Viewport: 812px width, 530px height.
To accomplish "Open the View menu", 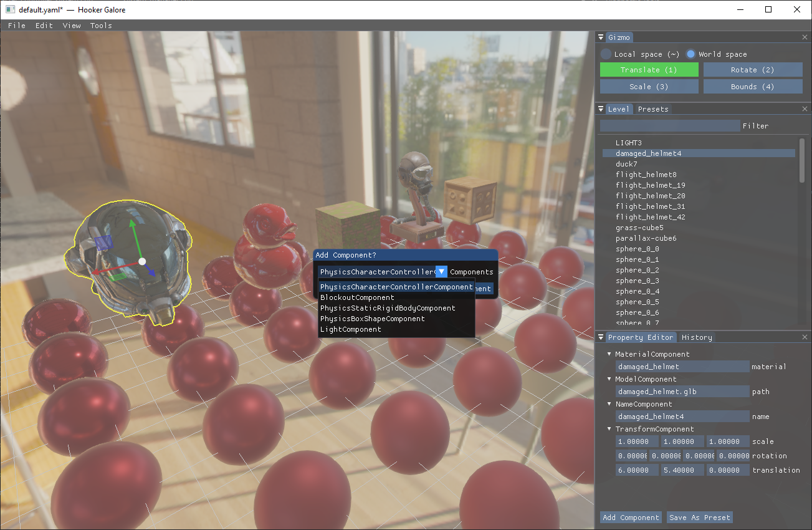I will [x=72, y=26].
